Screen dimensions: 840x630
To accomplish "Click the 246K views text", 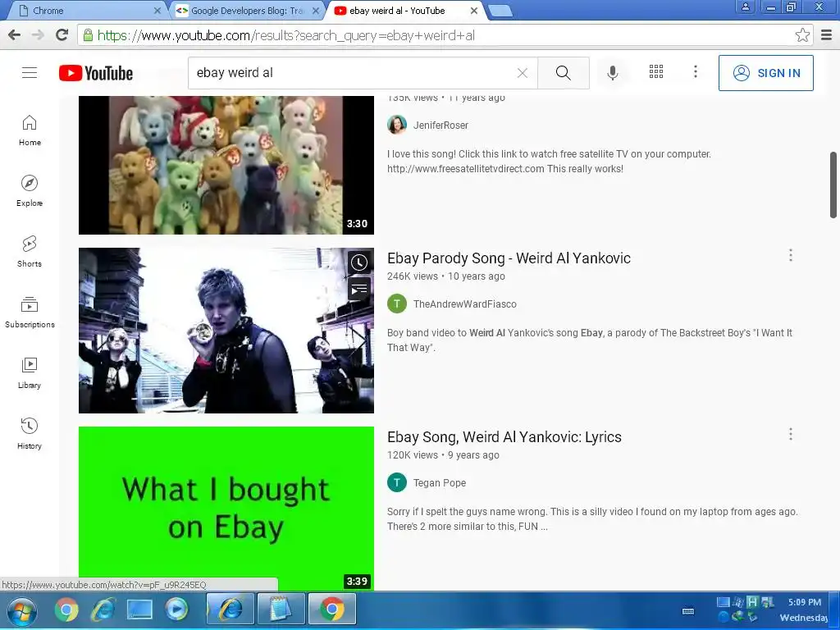I will click(413, 276).
